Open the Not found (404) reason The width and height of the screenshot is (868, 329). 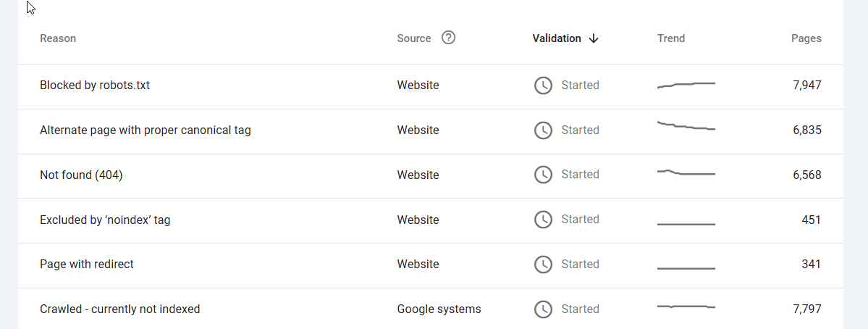pos(81,175)
